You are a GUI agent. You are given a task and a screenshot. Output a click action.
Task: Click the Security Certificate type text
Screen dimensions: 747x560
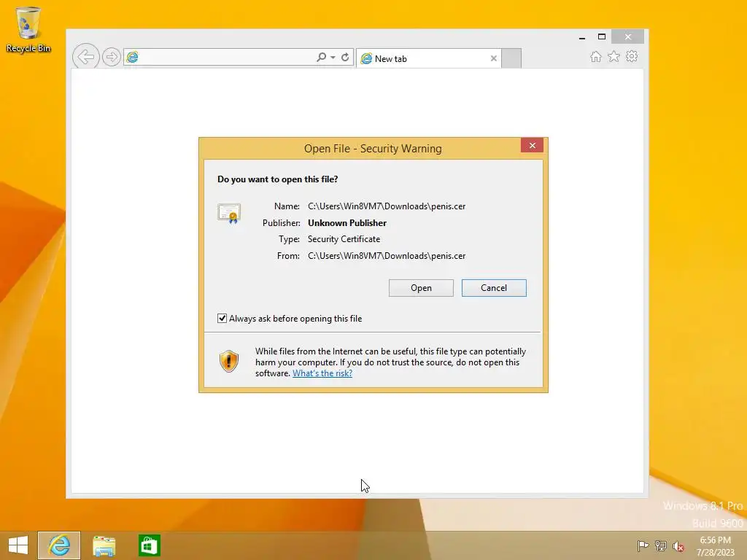click(x=344, y=239)
